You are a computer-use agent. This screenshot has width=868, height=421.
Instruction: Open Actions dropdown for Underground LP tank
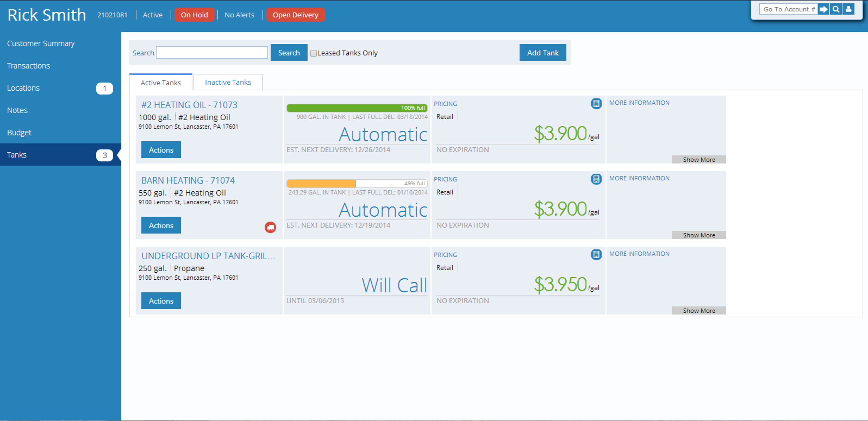pyautogui.click(x=161, y=301)
